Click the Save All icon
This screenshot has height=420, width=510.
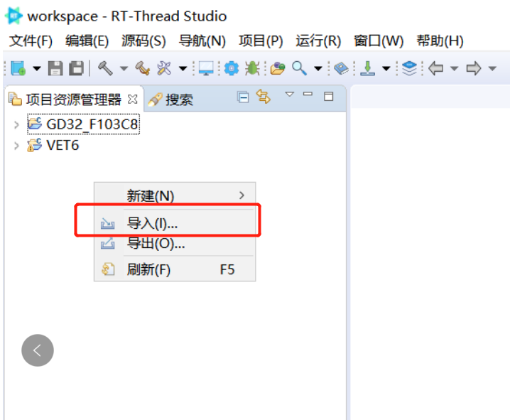77,68
